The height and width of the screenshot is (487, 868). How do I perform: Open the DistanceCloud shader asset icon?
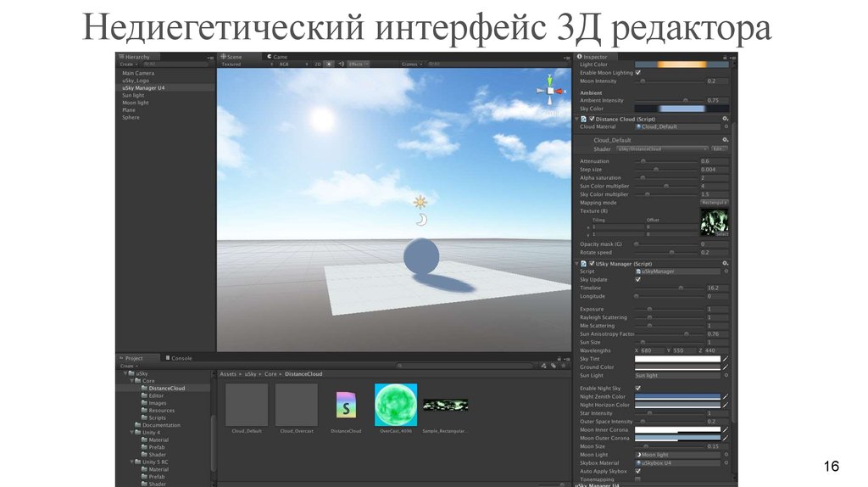347,404
